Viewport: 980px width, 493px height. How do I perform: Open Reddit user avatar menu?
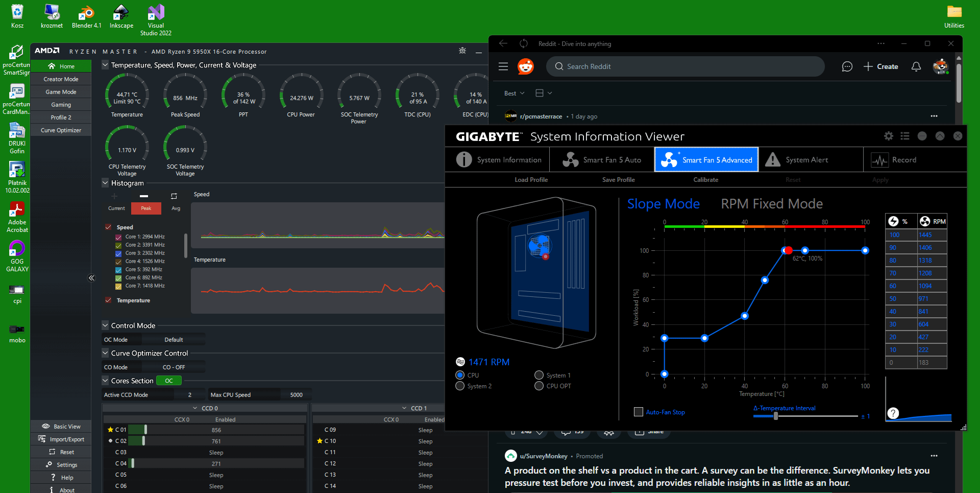point(940,66)
